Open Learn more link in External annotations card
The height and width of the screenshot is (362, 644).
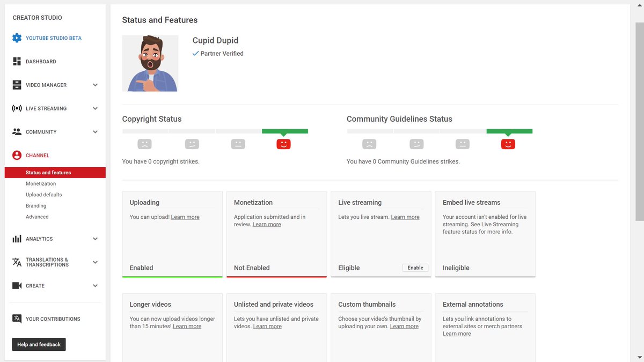point(457,334)
